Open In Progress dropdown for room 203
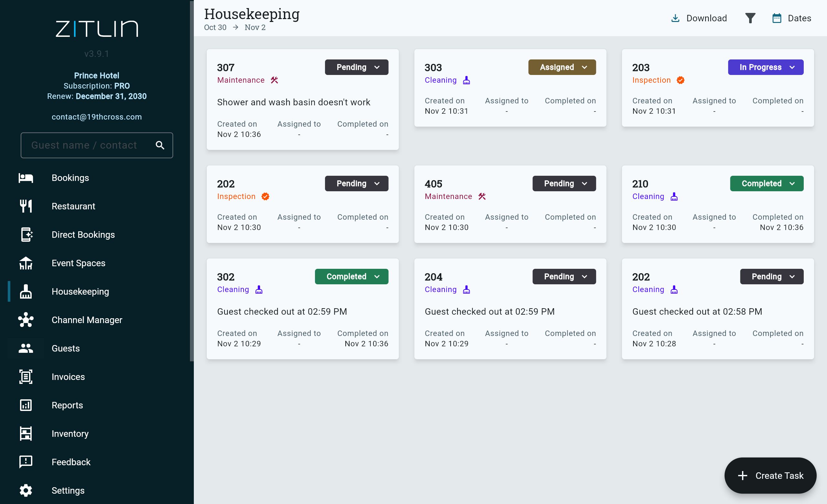Image resolution: width=827 pixels, height=504 pixels. 765,67
